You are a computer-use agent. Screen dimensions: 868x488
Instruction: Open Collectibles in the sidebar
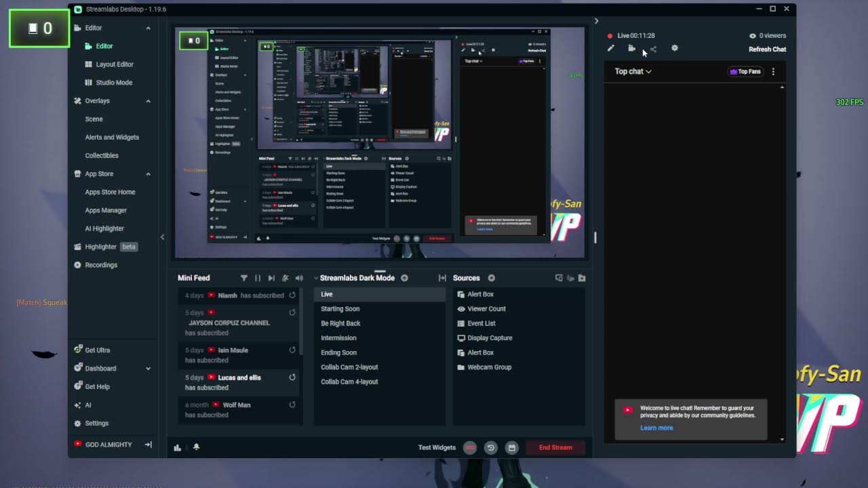click(102, 156)
